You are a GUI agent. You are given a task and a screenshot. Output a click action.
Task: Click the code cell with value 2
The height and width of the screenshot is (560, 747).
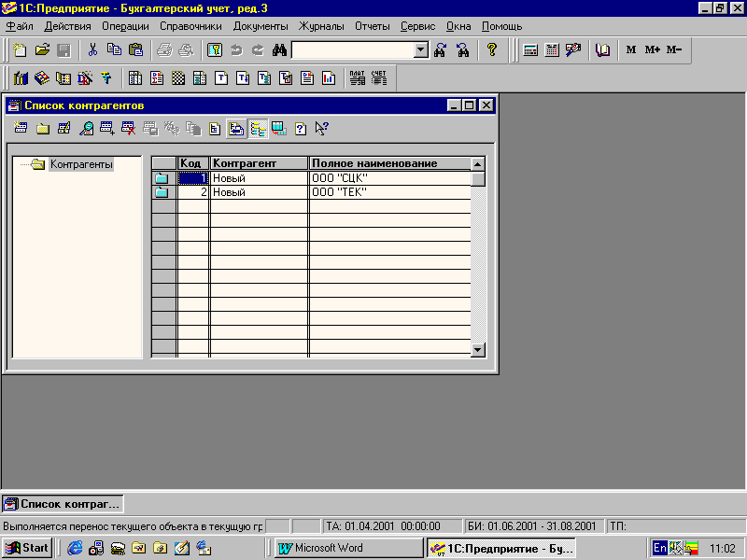193,192
